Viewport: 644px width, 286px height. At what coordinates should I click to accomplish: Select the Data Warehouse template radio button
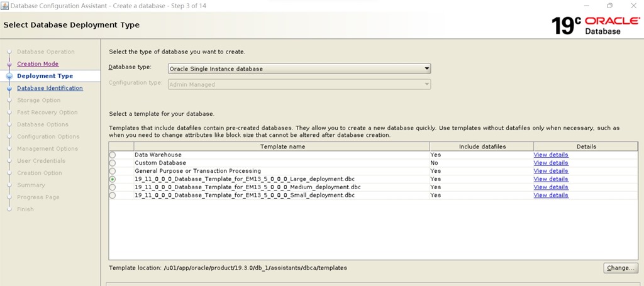point(112,155)
